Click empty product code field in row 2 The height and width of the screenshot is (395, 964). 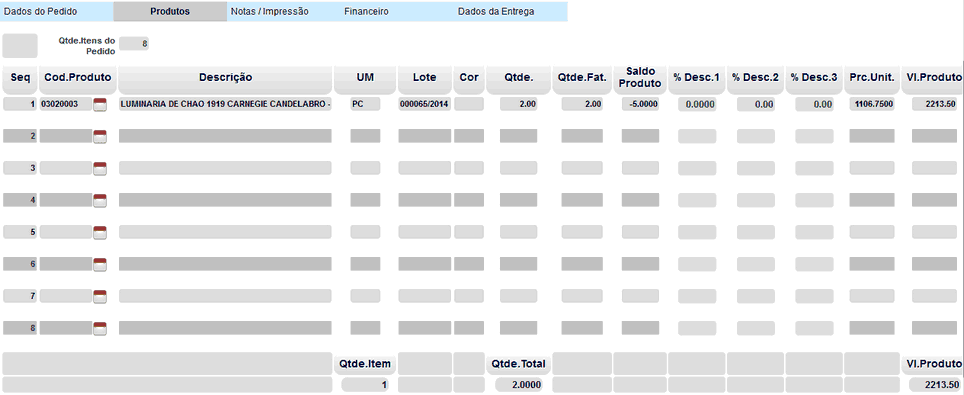(66, 136)
